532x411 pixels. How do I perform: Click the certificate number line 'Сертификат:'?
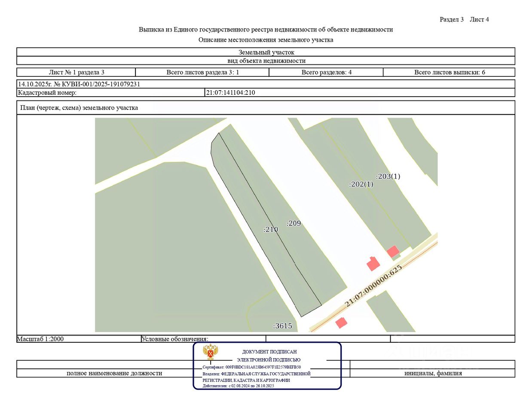pos(252,367)
